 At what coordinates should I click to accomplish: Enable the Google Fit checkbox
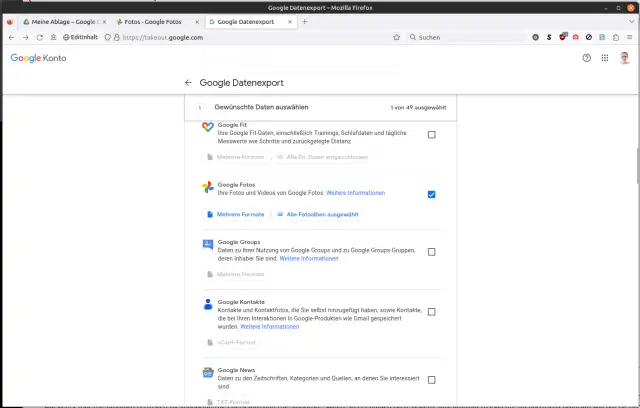[431, 135]
